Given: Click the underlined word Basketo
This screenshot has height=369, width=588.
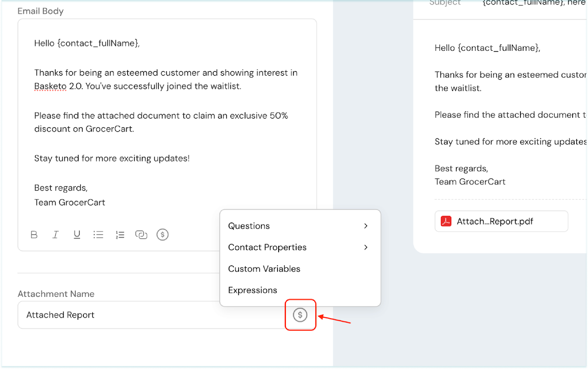Looking at the screenshot, I should click(x=50, y=86).
